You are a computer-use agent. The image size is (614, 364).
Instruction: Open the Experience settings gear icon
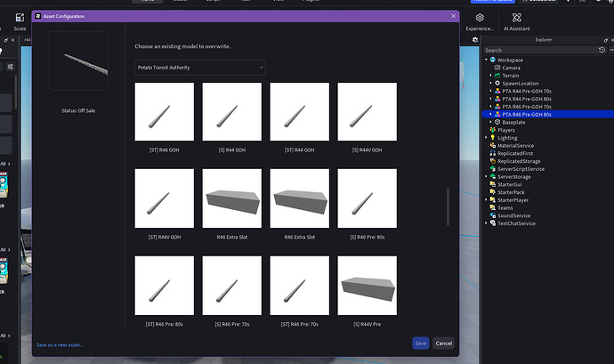pos(480,18)
